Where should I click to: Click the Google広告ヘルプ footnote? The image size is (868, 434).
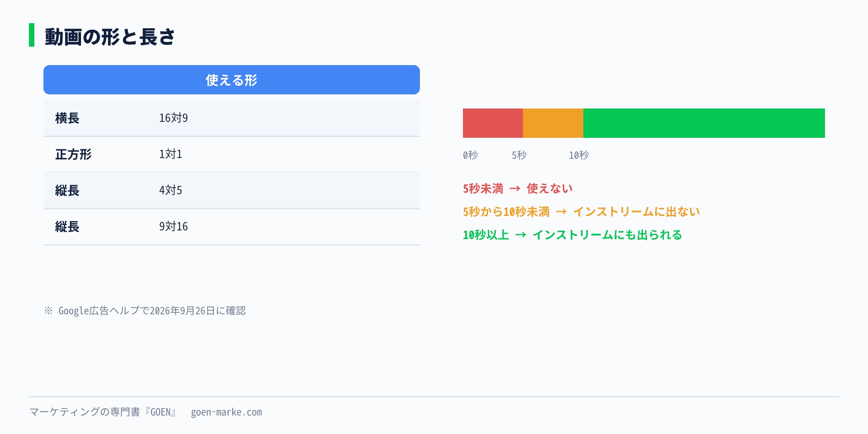(x=145, y=311)
